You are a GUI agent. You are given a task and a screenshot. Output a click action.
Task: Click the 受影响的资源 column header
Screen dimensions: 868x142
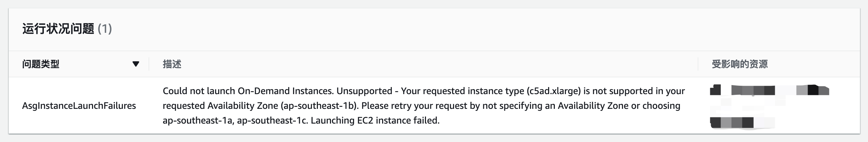click(740, 64)
